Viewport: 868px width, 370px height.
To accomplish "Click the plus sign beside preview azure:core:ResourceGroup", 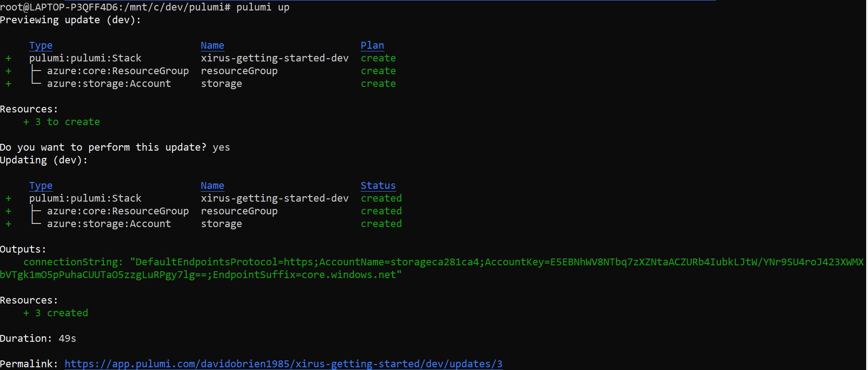I will [8, 71].
